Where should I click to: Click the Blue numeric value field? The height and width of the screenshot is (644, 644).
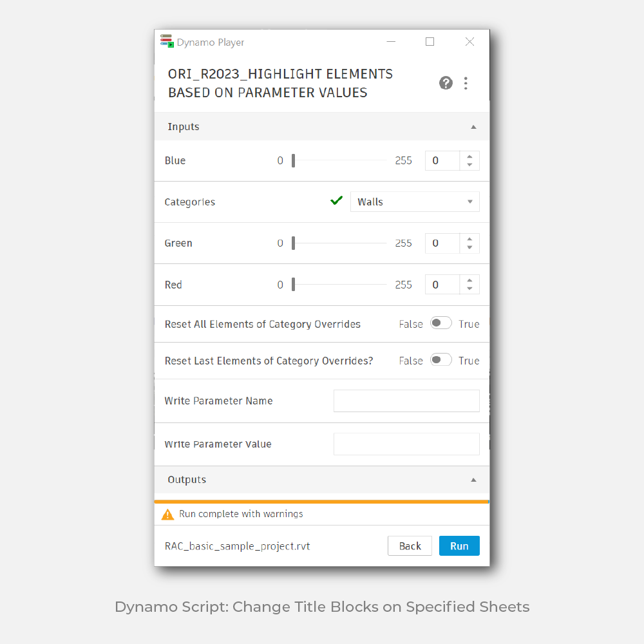click(x=442, y=160)
